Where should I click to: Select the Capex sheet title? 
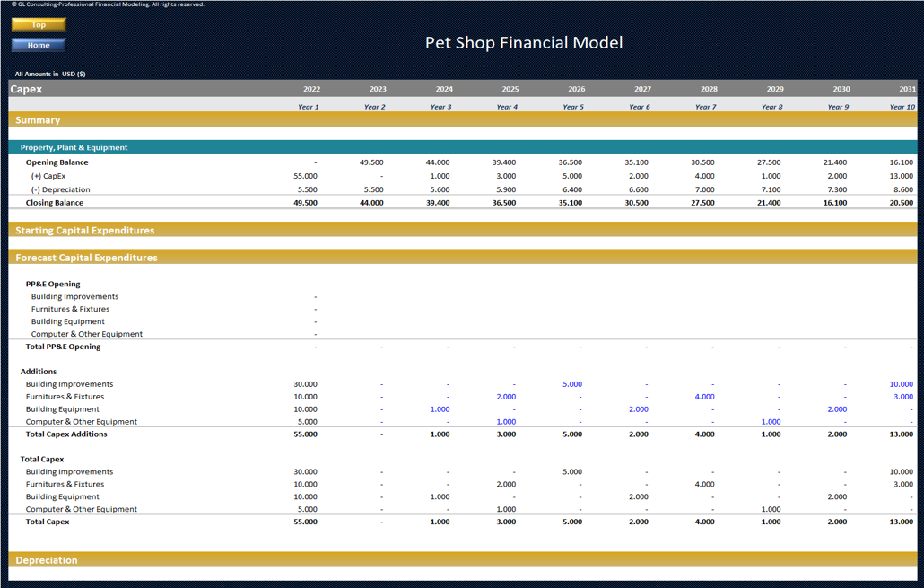click(x=27, y=89)
